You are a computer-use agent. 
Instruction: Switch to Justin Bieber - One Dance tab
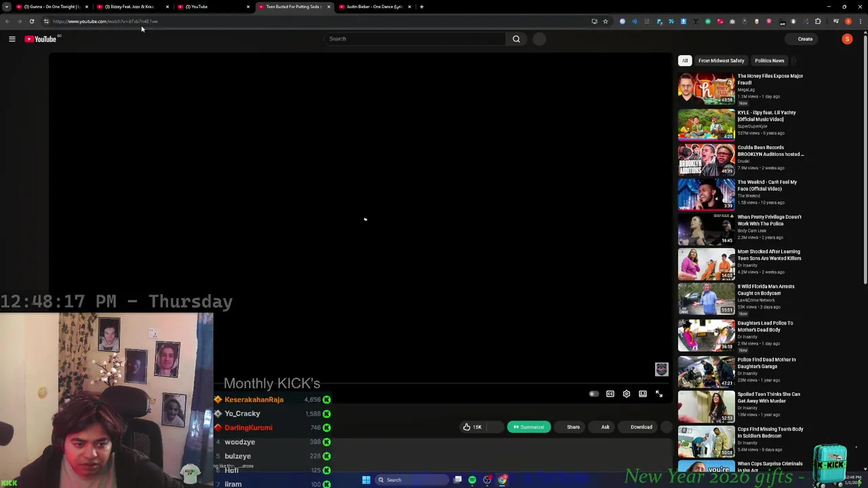click(x=373, y=7)
